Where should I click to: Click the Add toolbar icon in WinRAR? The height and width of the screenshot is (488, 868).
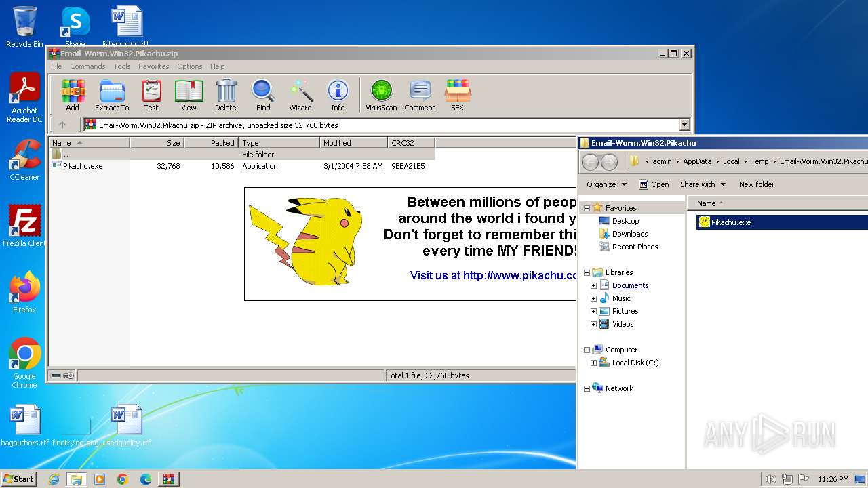pyautogui.click(x=73, y=95)
